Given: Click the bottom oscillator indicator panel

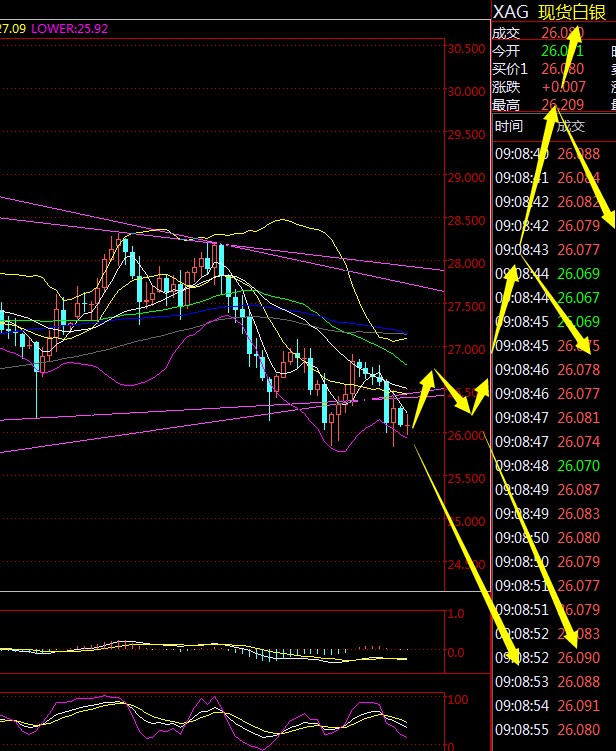Looking at the screenshot, I should [222, 721].
